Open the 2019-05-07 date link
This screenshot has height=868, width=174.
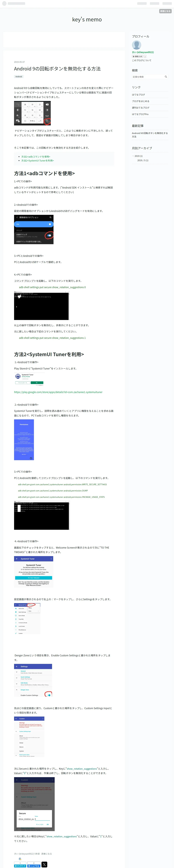19,62
